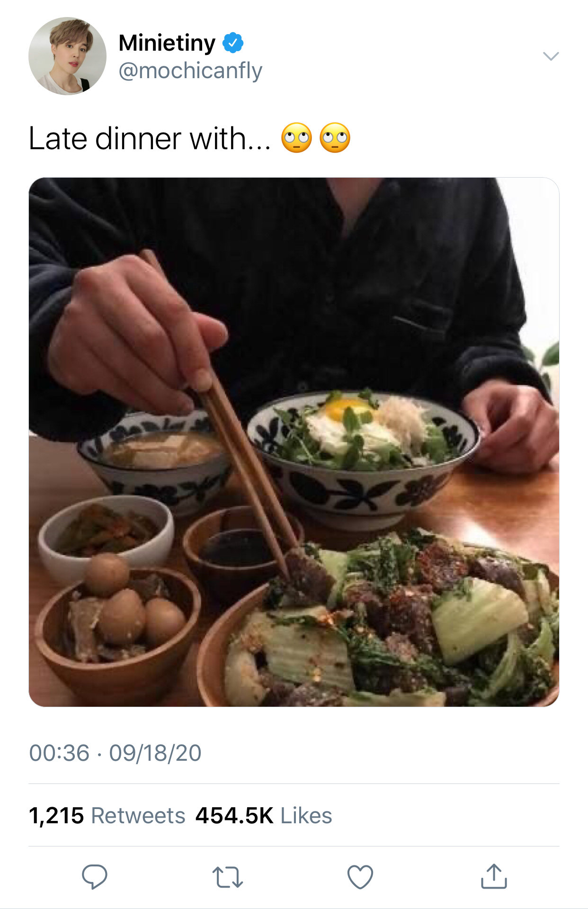Open the @mochicanfly handle
Screen dimensions: 588x909
(190, 71)
